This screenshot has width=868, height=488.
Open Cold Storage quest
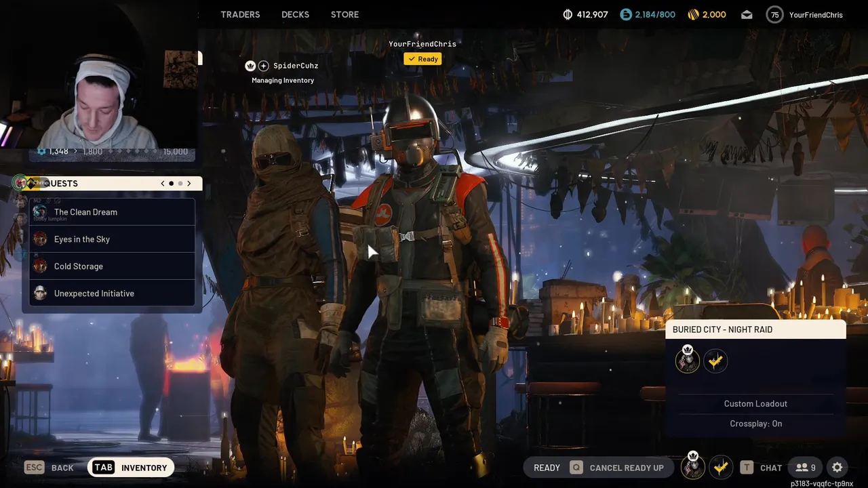click(x=113, y=266)
